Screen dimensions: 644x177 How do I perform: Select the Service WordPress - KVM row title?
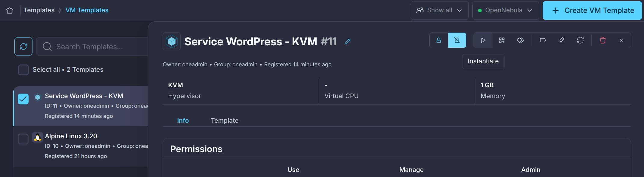click(x=84, y=96)
